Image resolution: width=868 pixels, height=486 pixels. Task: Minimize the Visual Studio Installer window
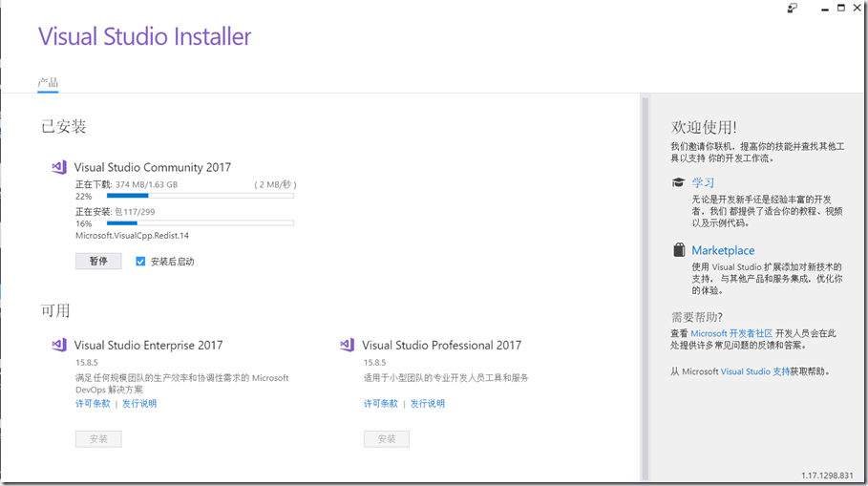(825, 9)
